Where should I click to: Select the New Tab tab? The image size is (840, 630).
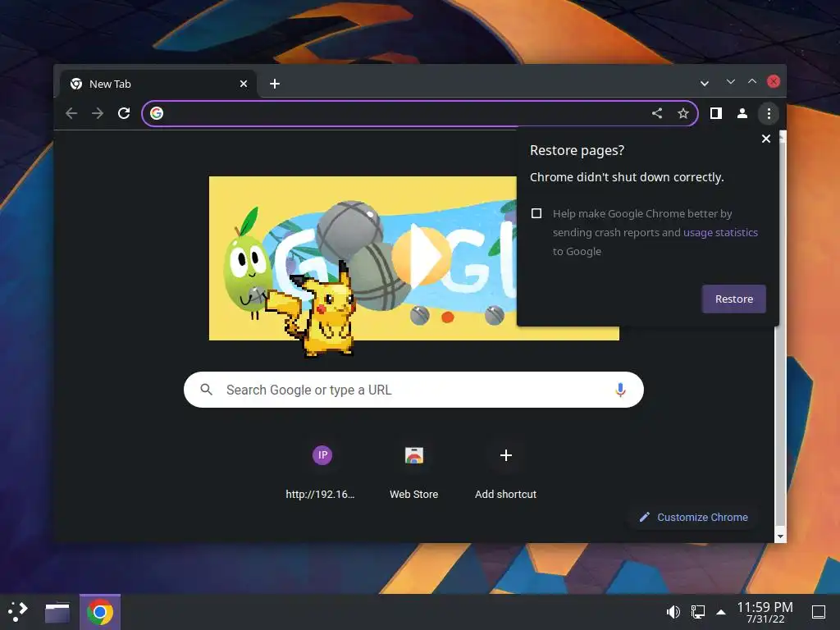(x=157, y=84)
